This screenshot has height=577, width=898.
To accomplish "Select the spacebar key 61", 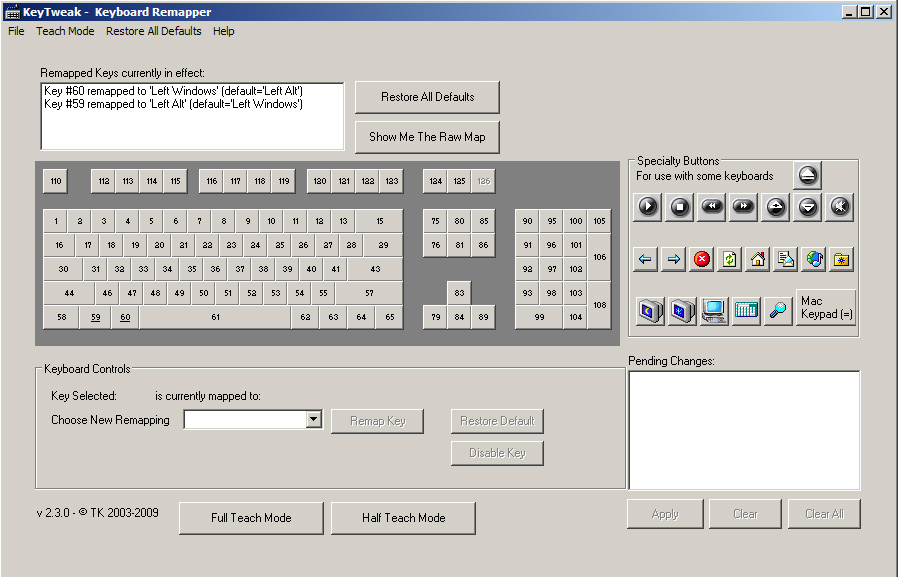I will 215,317.
